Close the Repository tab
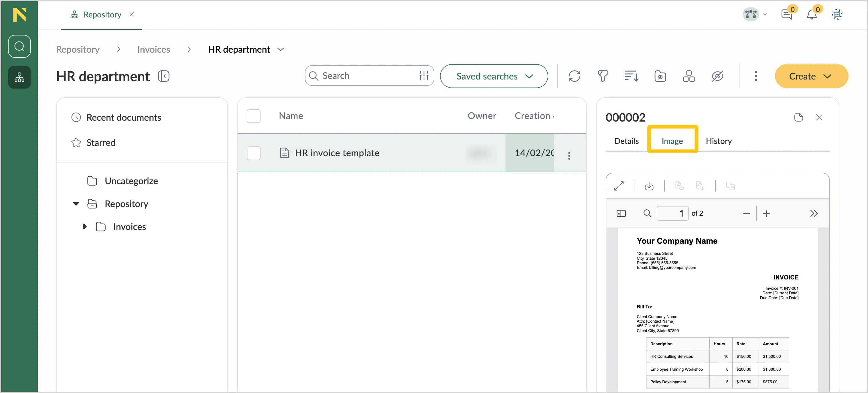Image resolution: width=868 pixels, height=393 pixels. 132,15
